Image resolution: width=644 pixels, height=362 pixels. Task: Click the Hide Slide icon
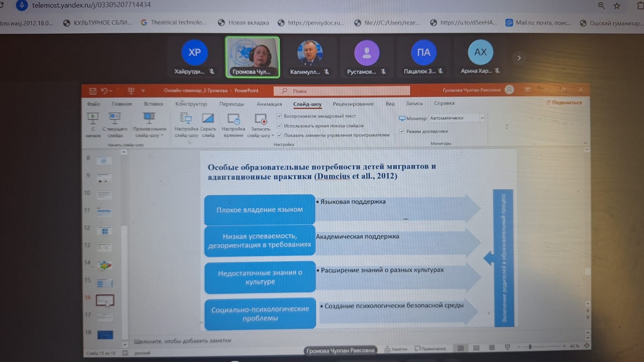(208, 119)
